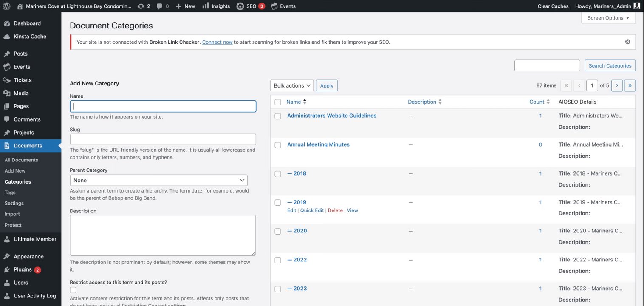
Task: Open the updates icon showing 2 pending
Action: click(x=141, y=6)
